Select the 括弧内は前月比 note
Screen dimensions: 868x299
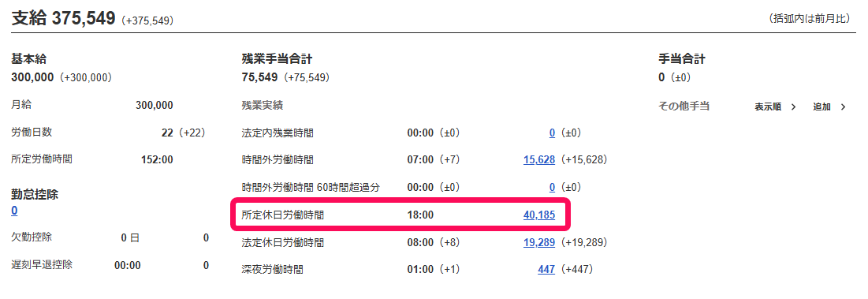coord(809,18)
